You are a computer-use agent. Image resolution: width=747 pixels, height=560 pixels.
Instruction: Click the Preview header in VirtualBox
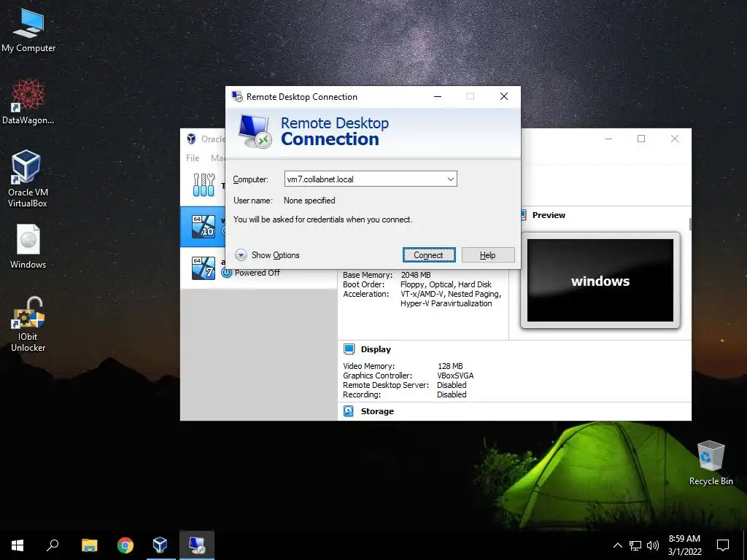tap(549, 215)
